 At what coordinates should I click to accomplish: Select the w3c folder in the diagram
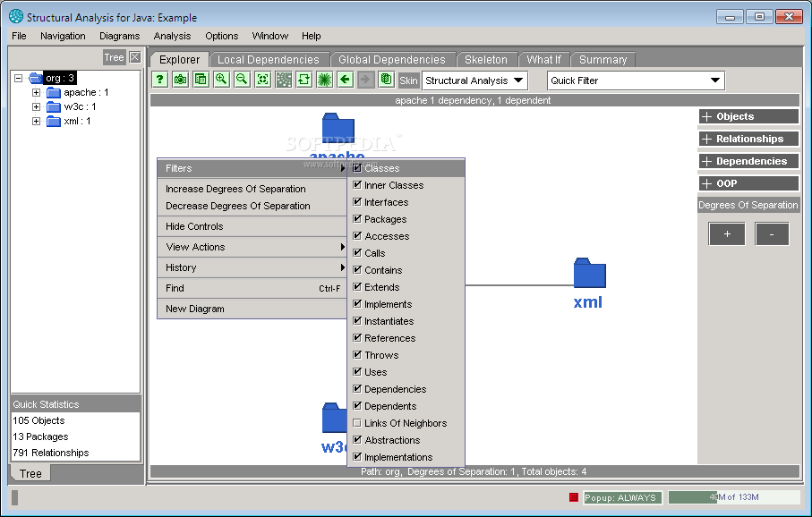point(334,418)
